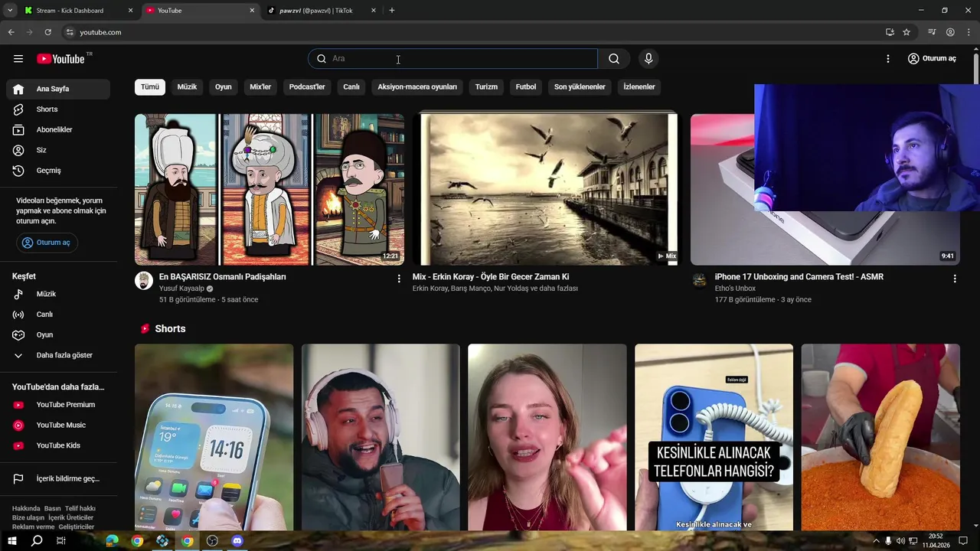The image size is (980, 551).
Task: Open Canlı under Keşfet
Action: (58, 315)
